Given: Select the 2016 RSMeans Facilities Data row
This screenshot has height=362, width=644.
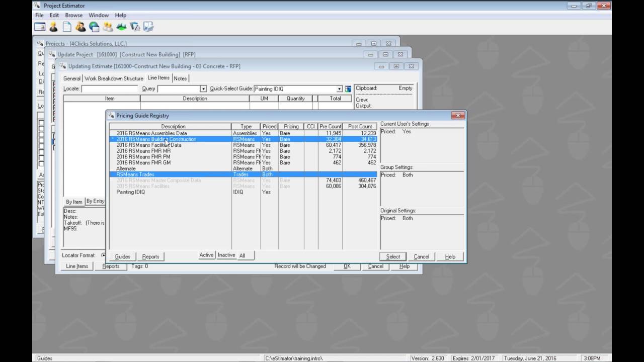Looking at the screenshot, I should click(243, 145).
